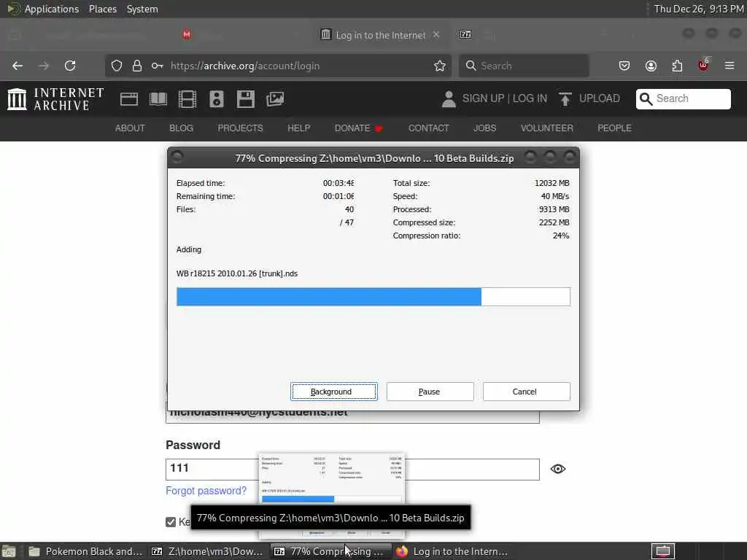This screenshot has height=560, width=747.
Task: Select the 77% Compressing taskbar entry
Action: (331, 551)
